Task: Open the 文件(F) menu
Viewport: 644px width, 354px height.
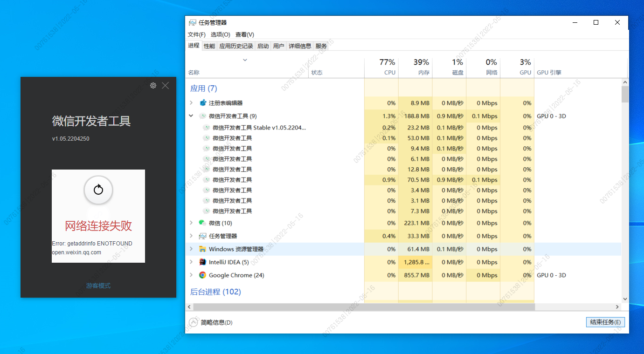Action: pyautogui.click(x=196, y=34)
